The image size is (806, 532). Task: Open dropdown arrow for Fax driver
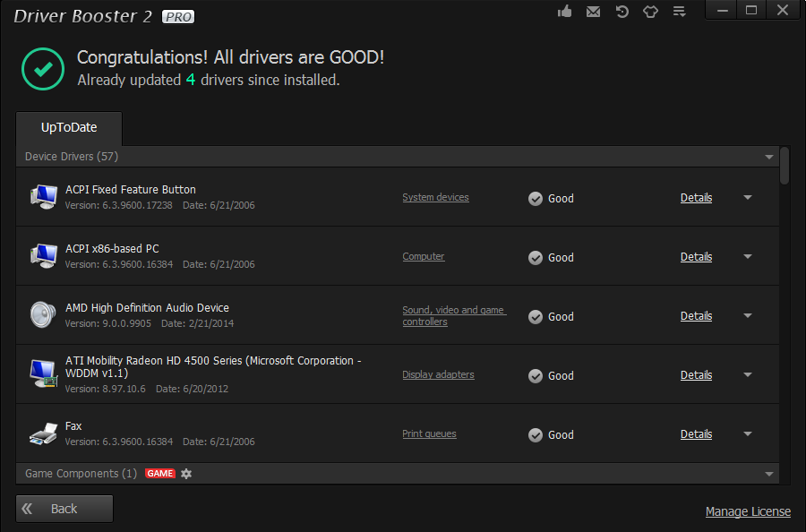pos(748,433)
